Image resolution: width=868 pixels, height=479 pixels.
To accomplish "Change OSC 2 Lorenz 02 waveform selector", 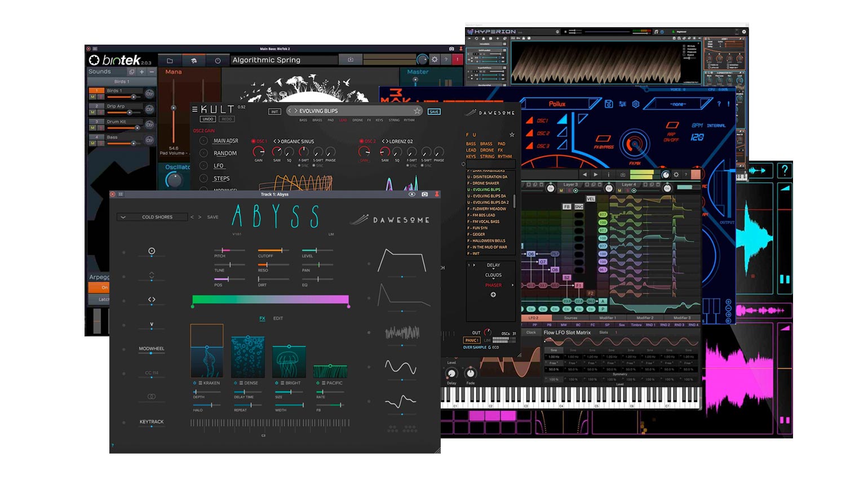I will (x=385, y=141).
